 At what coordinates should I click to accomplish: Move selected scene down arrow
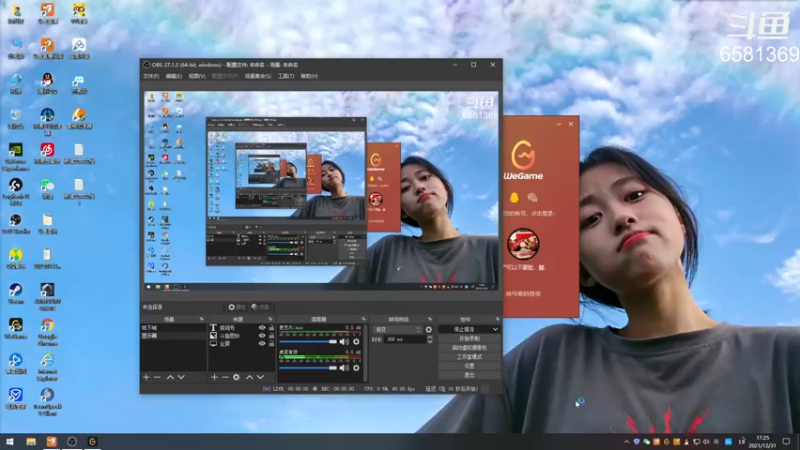click(181, 377)
